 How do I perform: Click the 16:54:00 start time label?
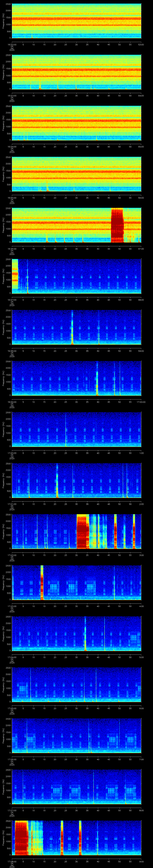click(x=12, y=147)
